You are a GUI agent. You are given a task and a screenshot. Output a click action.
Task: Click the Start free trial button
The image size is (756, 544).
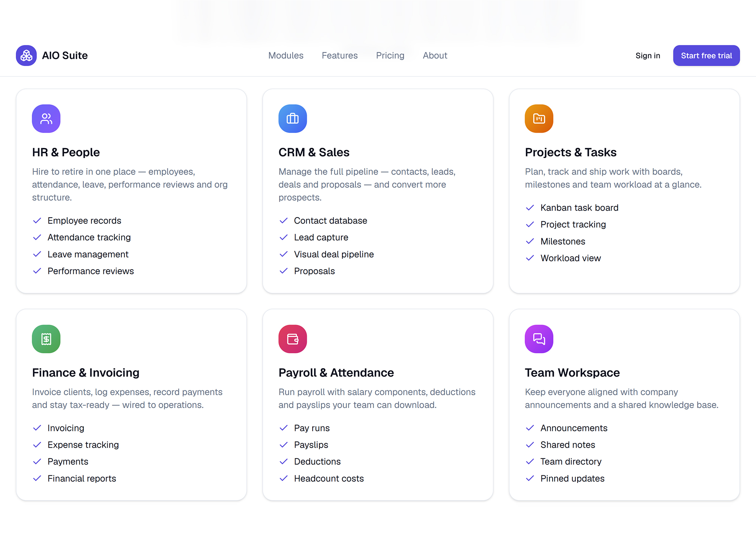pyautogui.click(x=706, y=56)
